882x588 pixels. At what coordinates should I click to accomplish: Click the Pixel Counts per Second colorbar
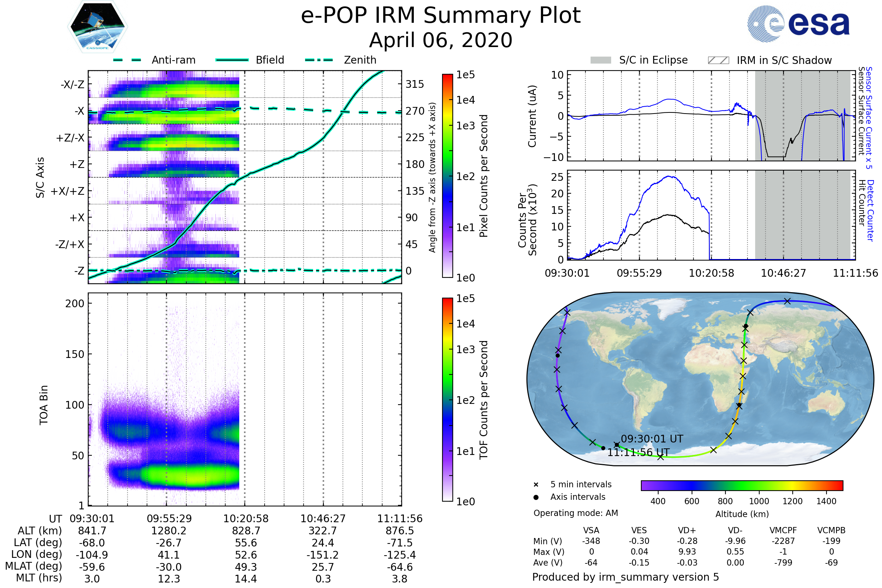tap(447, 176)
